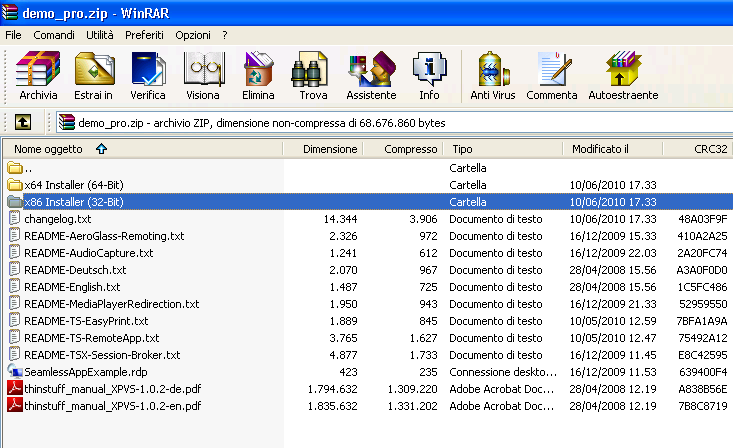Image resolution: width=733 pixels, height=448 pixels.
Task: Click the Elimina toolbar icon
Action: click(258, 69)
